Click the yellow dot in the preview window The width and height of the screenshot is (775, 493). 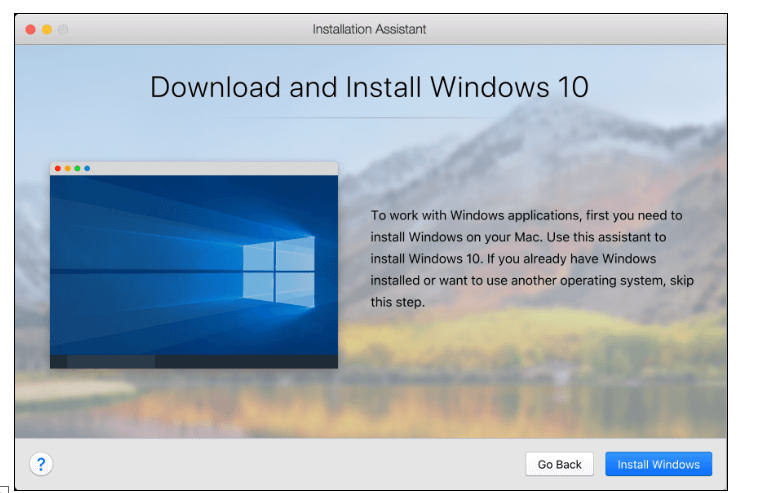click(68, 169)
